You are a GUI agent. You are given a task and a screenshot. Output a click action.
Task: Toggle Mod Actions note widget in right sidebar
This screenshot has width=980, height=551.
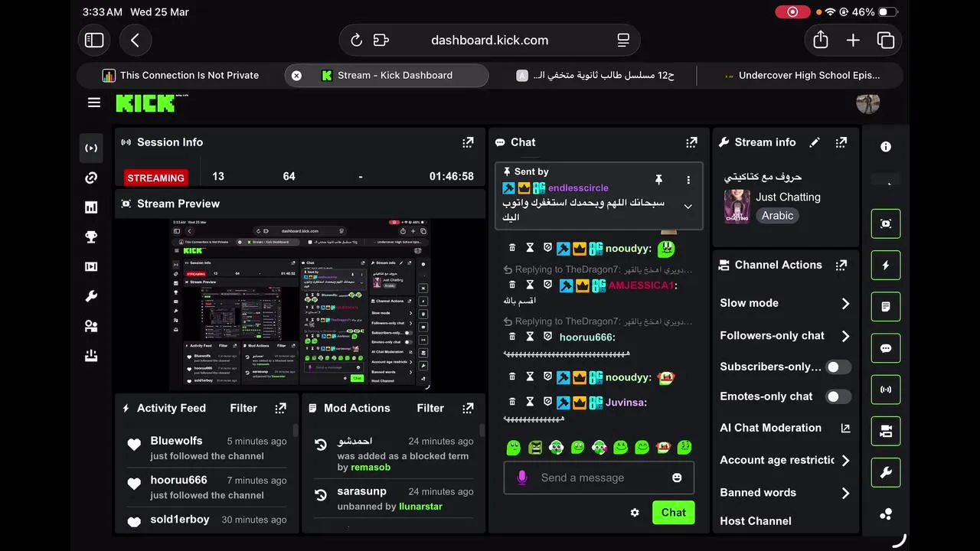pos(886,307)
